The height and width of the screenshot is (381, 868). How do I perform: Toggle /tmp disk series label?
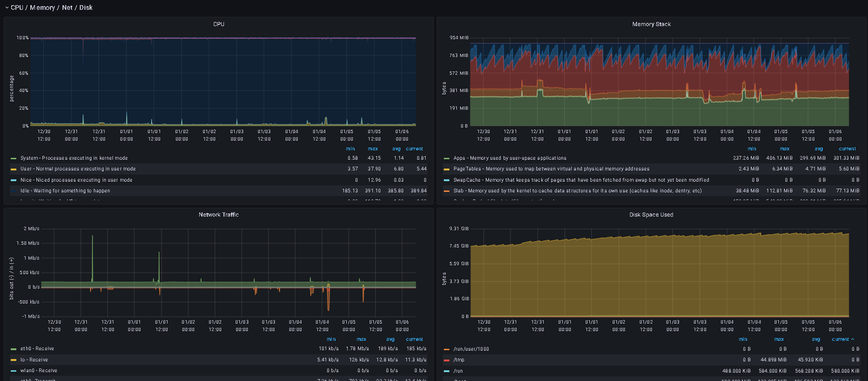(x=459, y=360)
